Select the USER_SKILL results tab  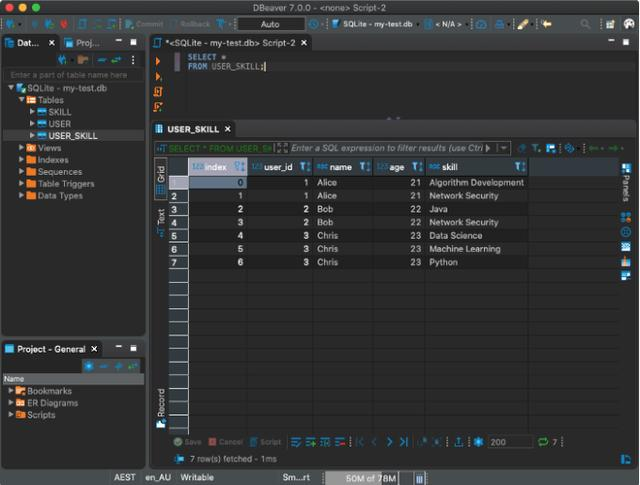[193, 129]
